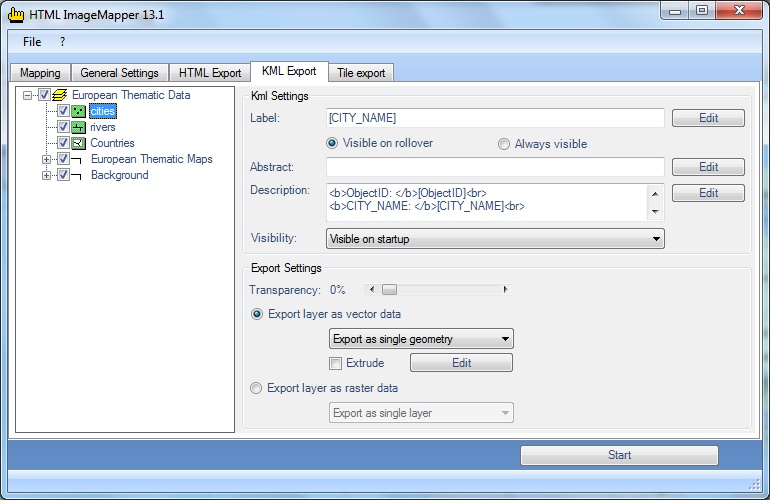
Task: Switch to the Mapping tab
Action: pyautogui.click(x=40, y=73)
